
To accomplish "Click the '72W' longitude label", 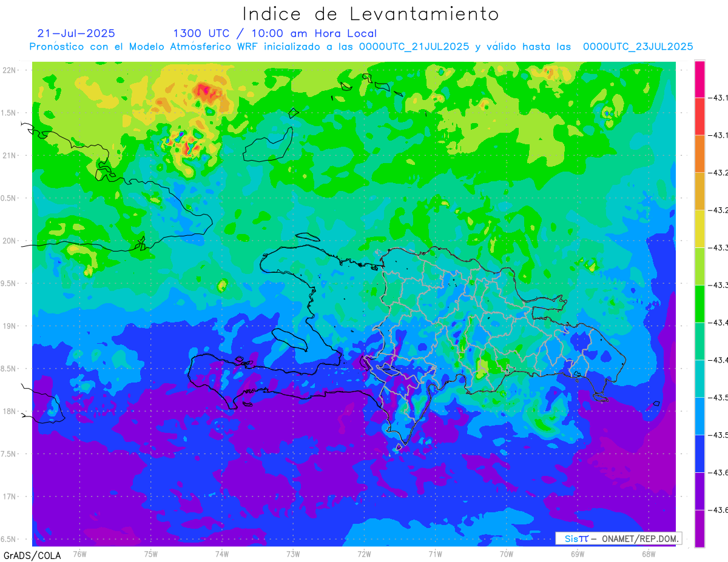I will (364, 554).
